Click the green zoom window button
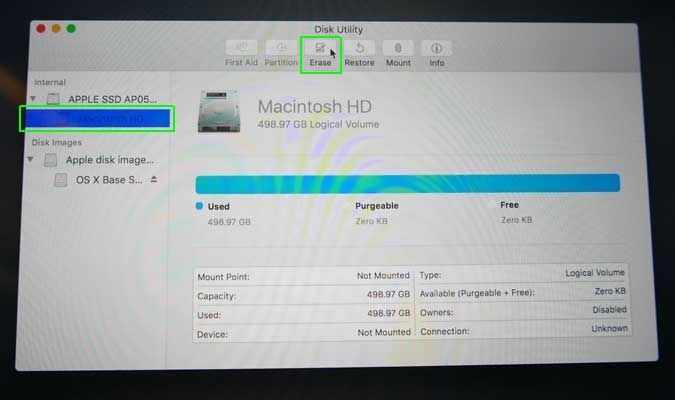675x400 pixels. (x=71, y=29)
